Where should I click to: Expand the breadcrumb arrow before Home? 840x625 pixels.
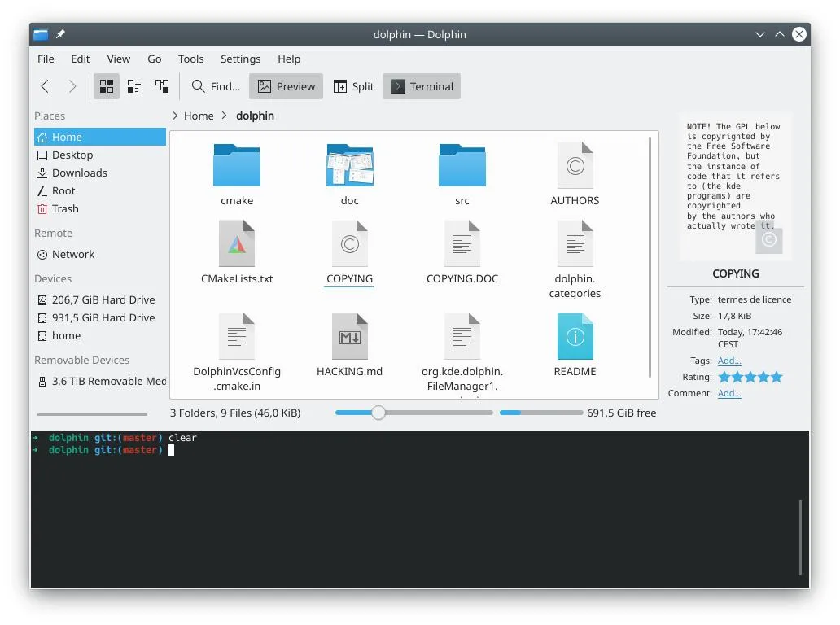(x=175, y=116)
